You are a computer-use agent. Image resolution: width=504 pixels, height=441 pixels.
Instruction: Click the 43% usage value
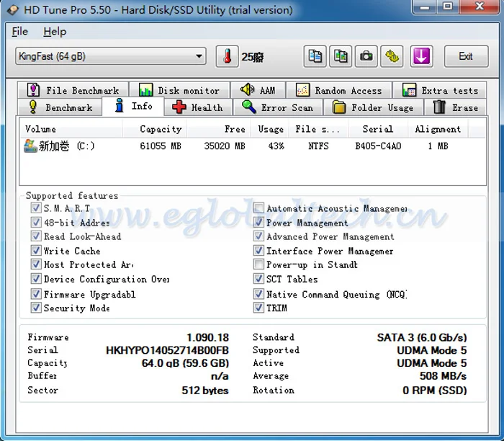click(276, 146)
